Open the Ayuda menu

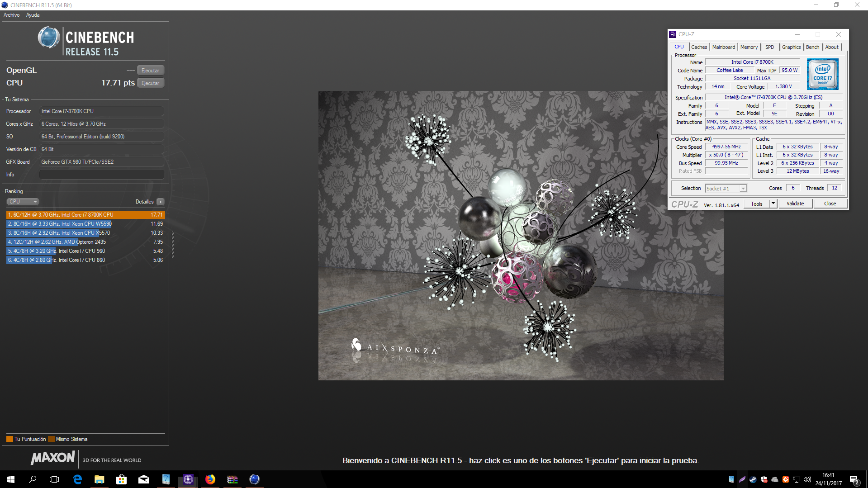(x=33, y=15)
